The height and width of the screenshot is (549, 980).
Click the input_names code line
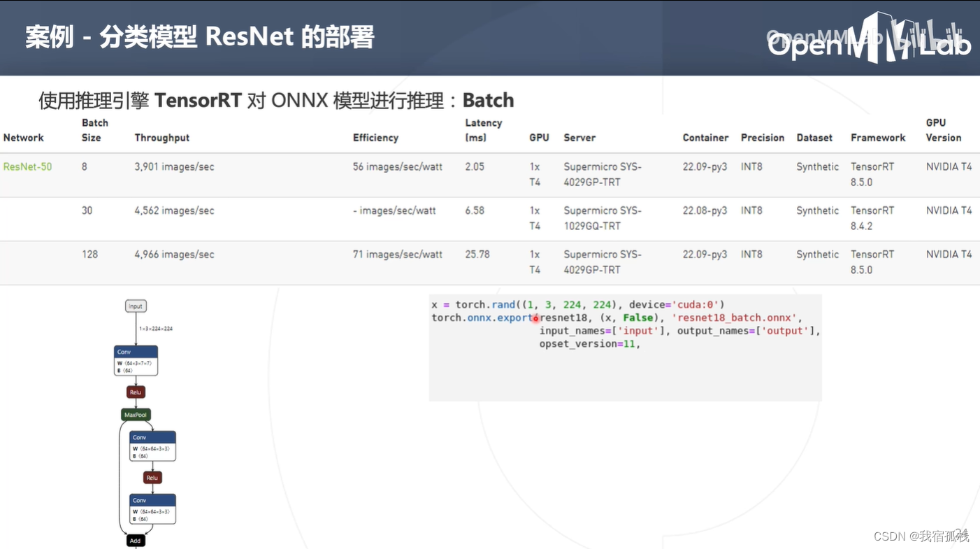tap(679, 331)
